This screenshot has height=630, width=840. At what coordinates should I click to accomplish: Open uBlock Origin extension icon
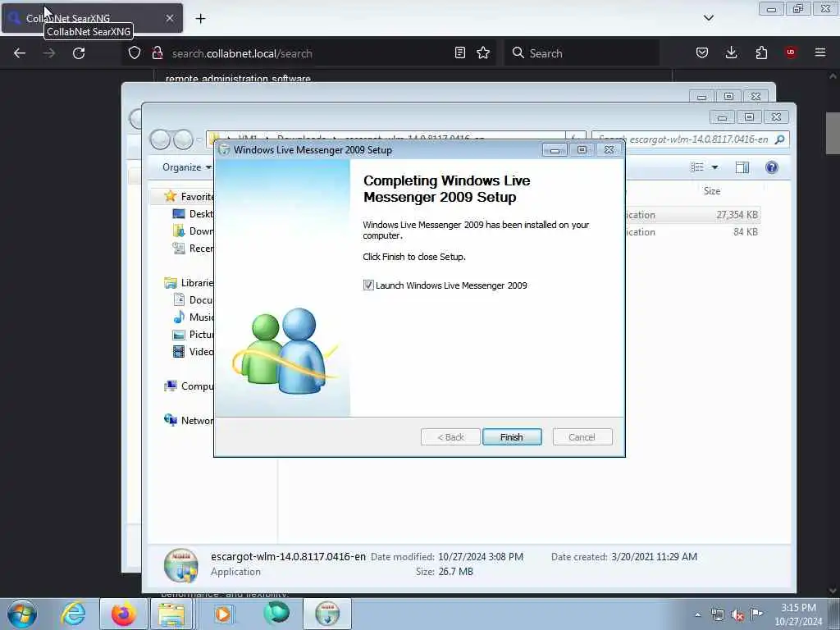[791, 52]
